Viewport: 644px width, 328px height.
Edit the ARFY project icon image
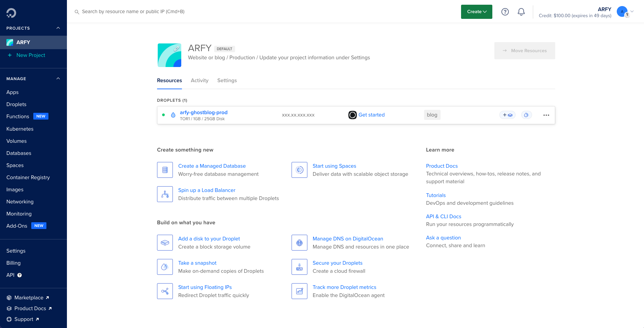pos(169,55)
